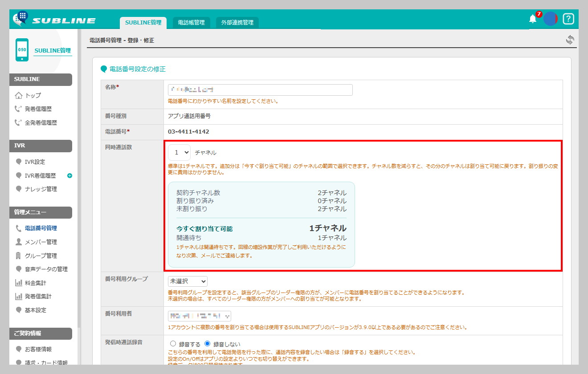Viewport: 588px width, 374px height.
Task: Click the call-arrow icon beside 全発着信履歴
Action: coord(18,122)
